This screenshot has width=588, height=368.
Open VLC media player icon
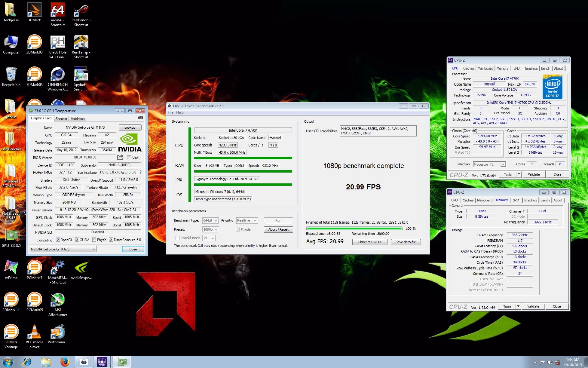(x=34, y=337)
